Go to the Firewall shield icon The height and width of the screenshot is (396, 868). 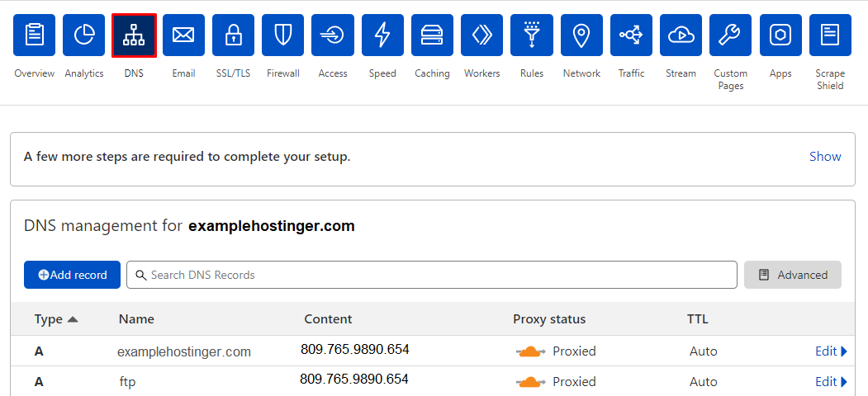282,35
